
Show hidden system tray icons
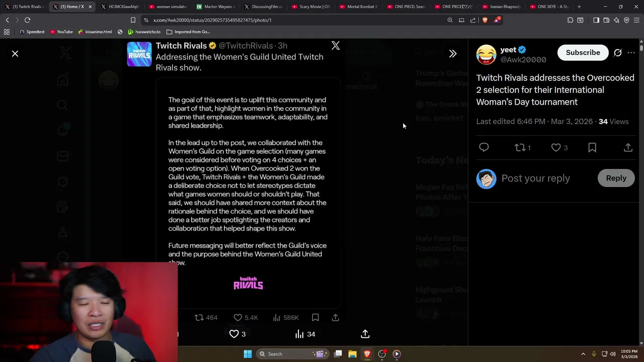pos(583,354)
